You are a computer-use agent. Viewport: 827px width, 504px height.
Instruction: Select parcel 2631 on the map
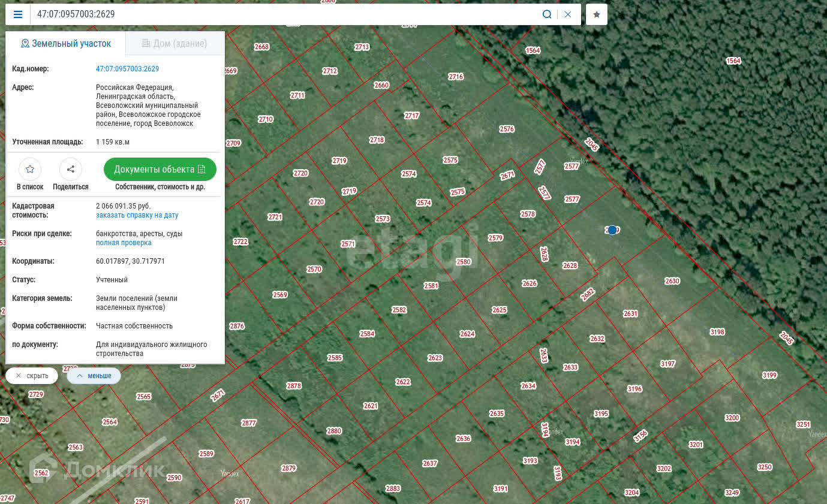[630, 313]
